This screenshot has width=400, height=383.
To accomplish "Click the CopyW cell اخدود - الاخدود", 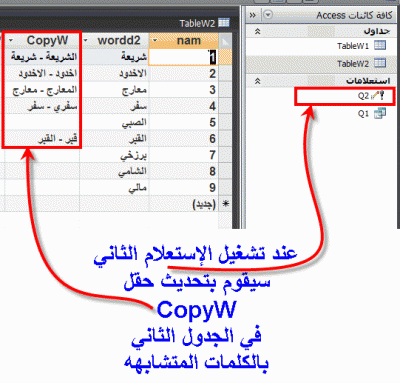I will tap(42, 73).
